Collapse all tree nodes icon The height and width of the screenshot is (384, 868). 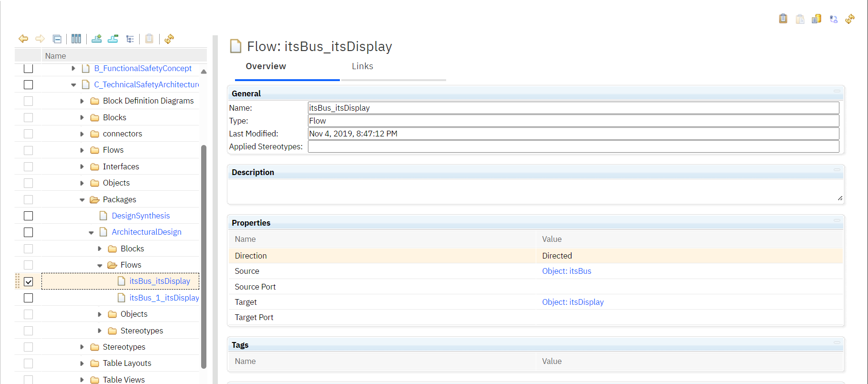[x=57, y=39]
